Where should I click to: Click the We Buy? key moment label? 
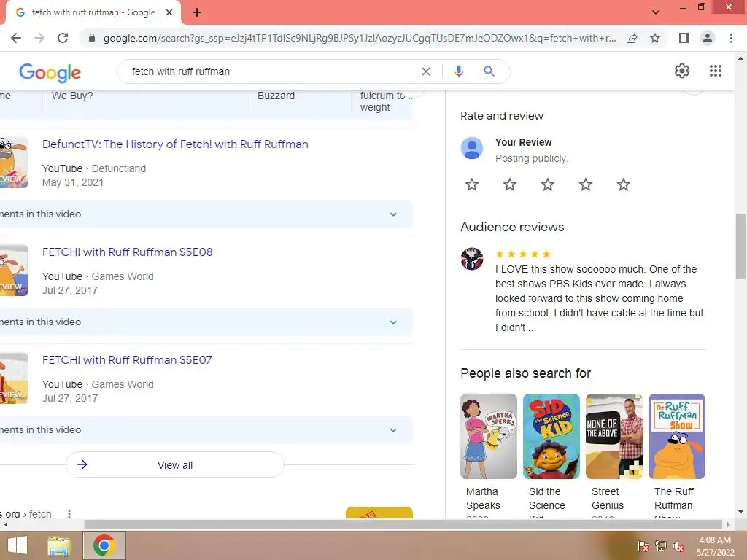pos(72,96)
